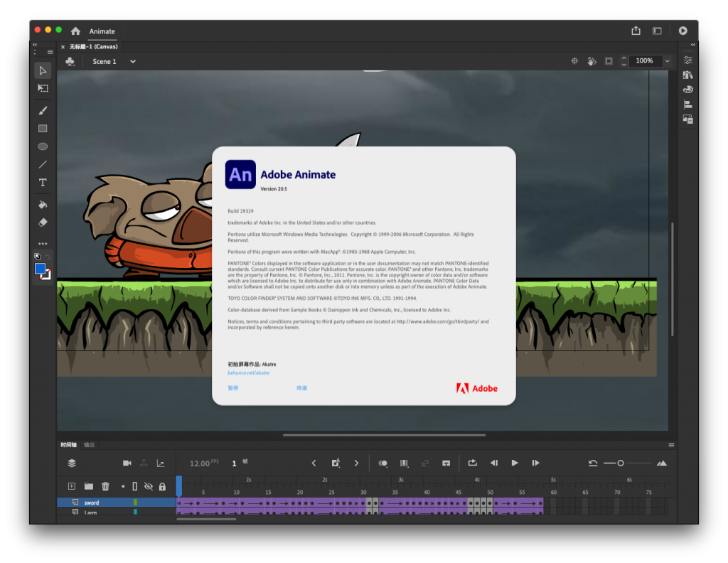Open the timeline panel options menu
This screenshot has height=563, width=728.
(671, 445)
